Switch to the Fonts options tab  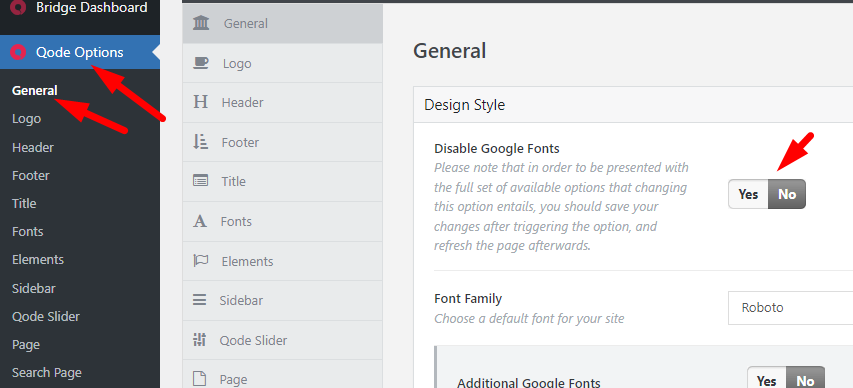point(282,221)
